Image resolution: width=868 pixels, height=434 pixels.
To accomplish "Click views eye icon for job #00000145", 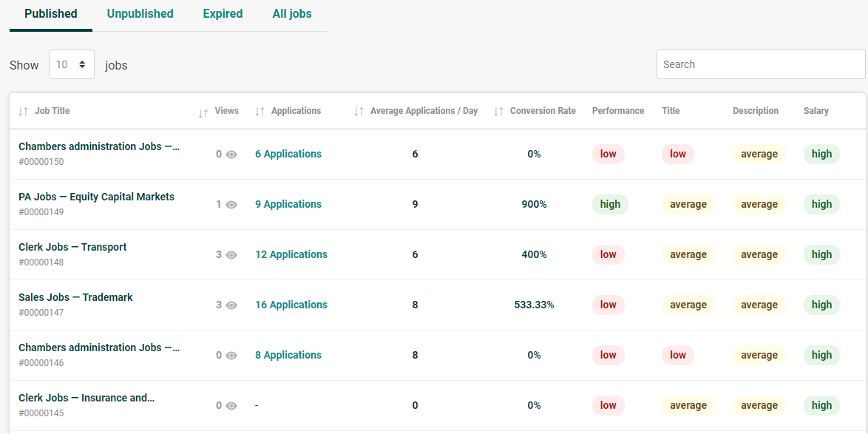I will tap(231, 407).
